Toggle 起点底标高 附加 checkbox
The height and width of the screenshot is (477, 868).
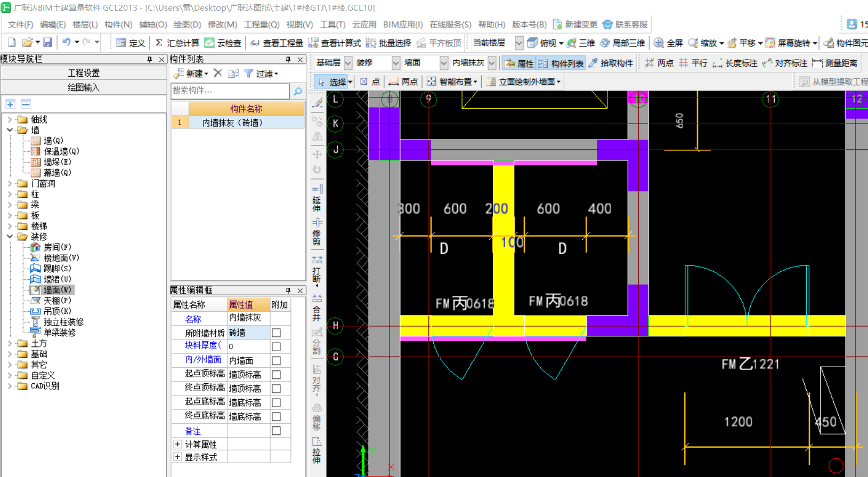click(276, 402)
